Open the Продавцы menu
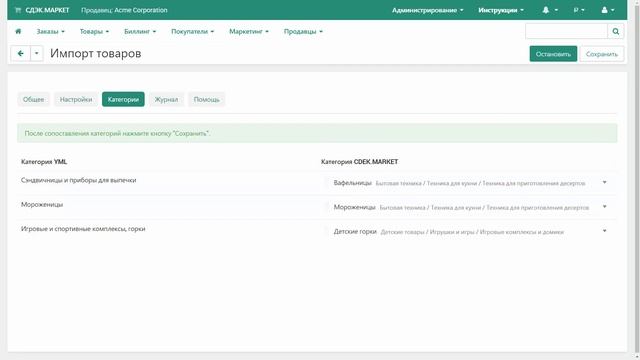 click(303, 31)
